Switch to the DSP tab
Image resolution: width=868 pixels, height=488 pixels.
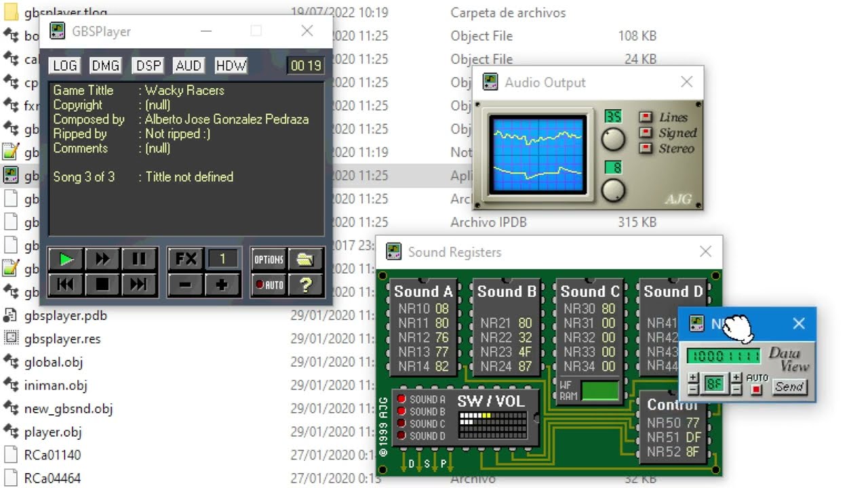tap(149, 66)
